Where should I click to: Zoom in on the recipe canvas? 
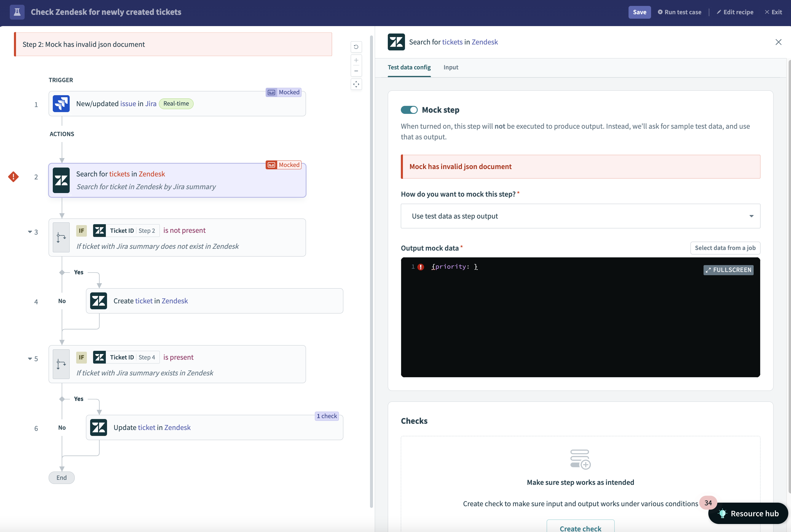tap(356, 60)
